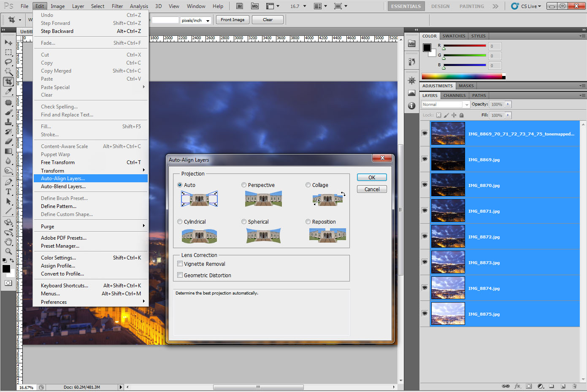Click the link layers chain icon
587x392 pixels.
(505, 386)
